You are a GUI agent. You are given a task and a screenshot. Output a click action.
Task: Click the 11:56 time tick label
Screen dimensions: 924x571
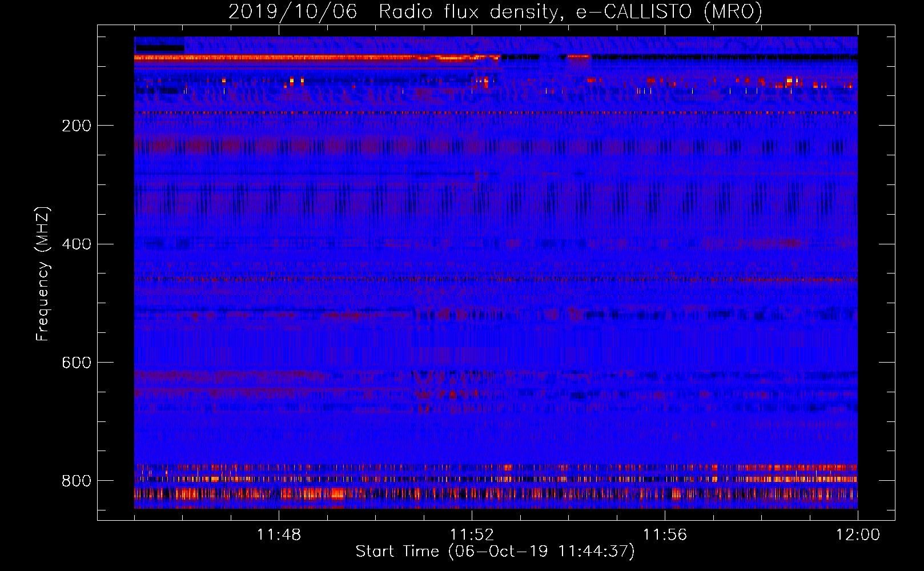(x=665, y=535)
